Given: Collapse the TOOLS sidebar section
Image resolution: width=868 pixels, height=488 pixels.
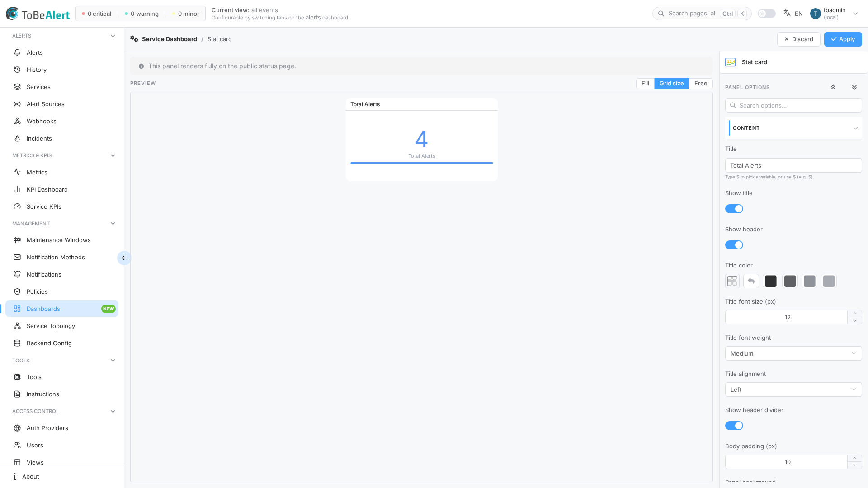Looking at the screenshot, I should pyautogui.click(x=113, y=360).
